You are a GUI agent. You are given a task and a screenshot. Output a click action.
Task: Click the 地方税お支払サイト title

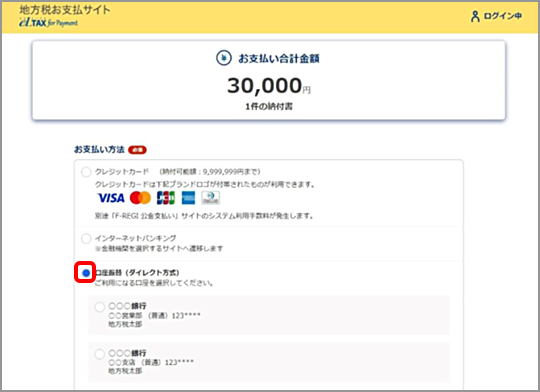(x=65, y=10)
